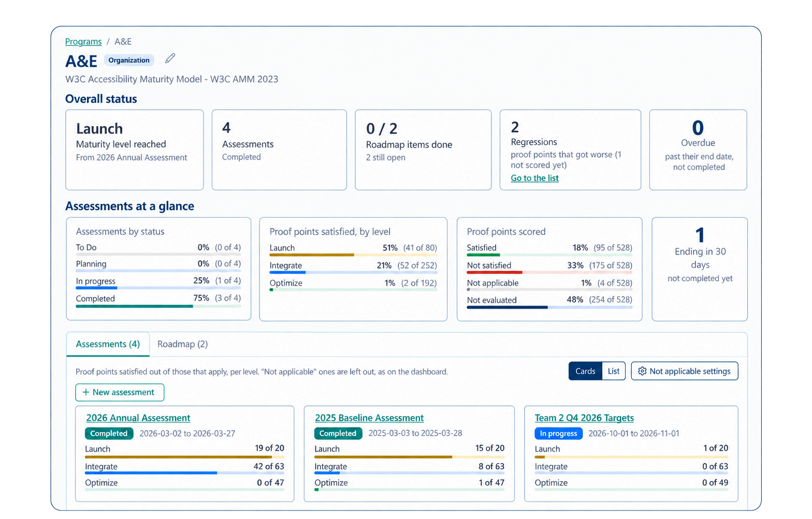
Task: Click the "2 still open" text
Action: click(386, 158)
